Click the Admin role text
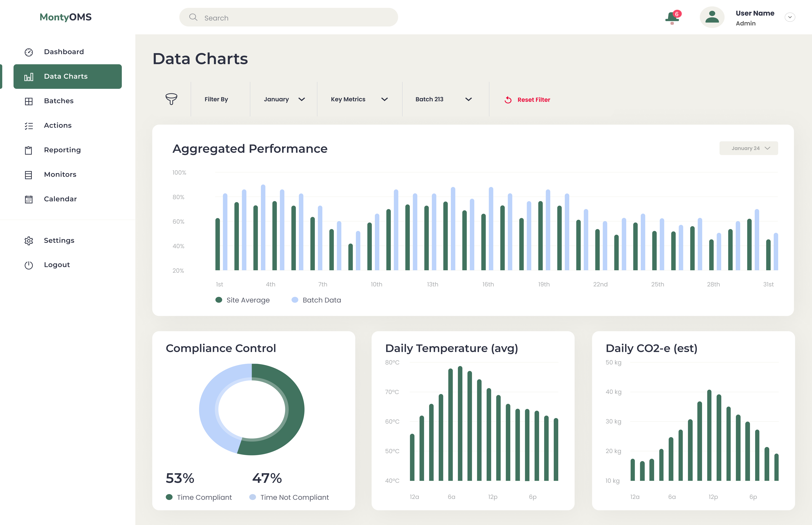 (x=746, y=23)
